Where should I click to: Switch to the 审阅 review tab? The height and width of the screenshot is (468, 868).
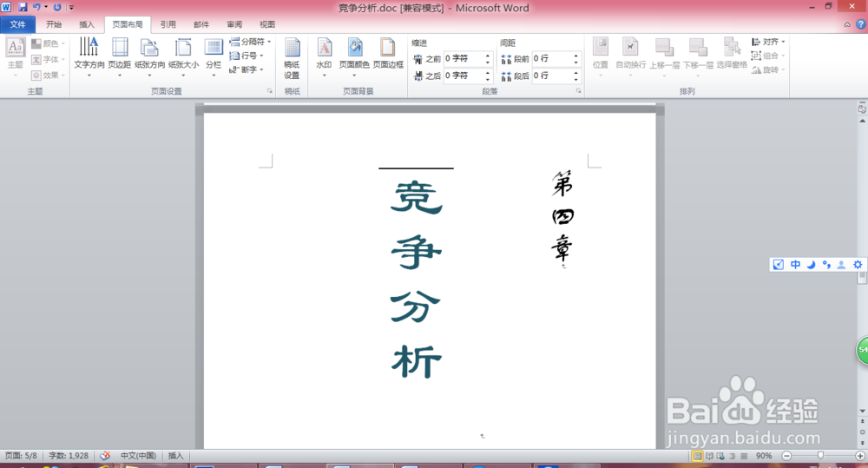[234, 24]
